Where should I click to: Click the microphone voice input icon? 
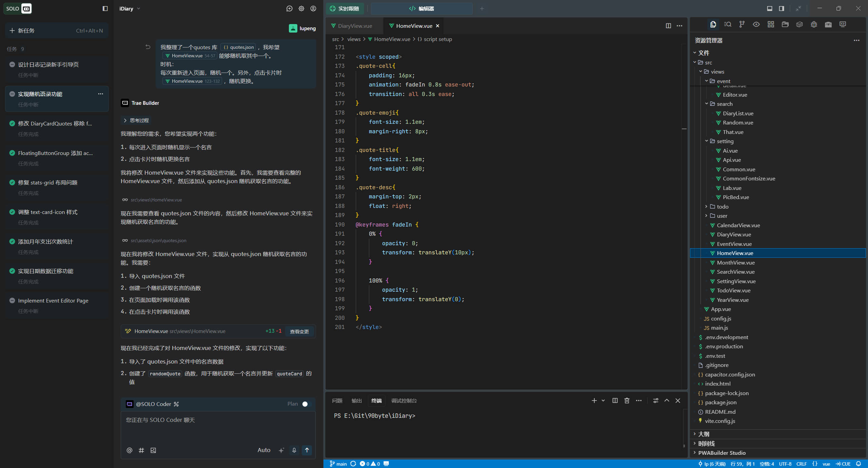coord(294,450)
